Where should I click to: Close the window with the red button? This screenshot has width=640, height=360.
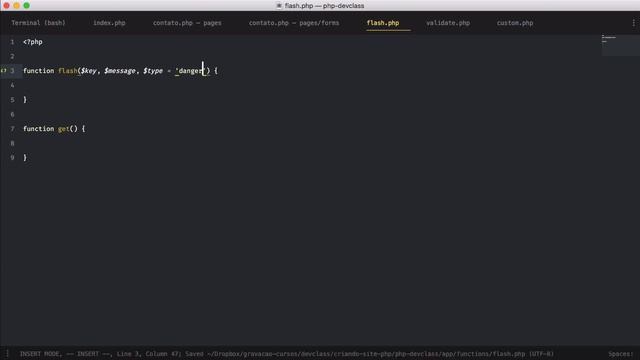point(7,5)
